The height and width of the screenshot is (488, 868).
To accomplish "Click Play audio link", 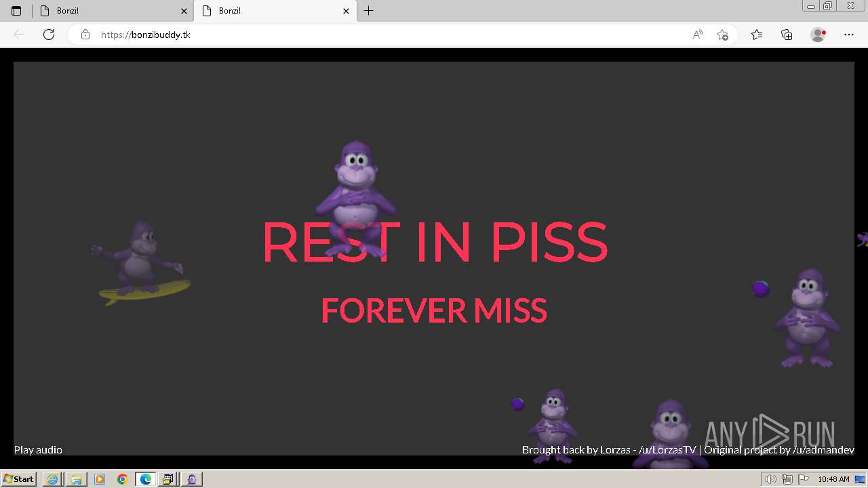I will pos(38,450).
